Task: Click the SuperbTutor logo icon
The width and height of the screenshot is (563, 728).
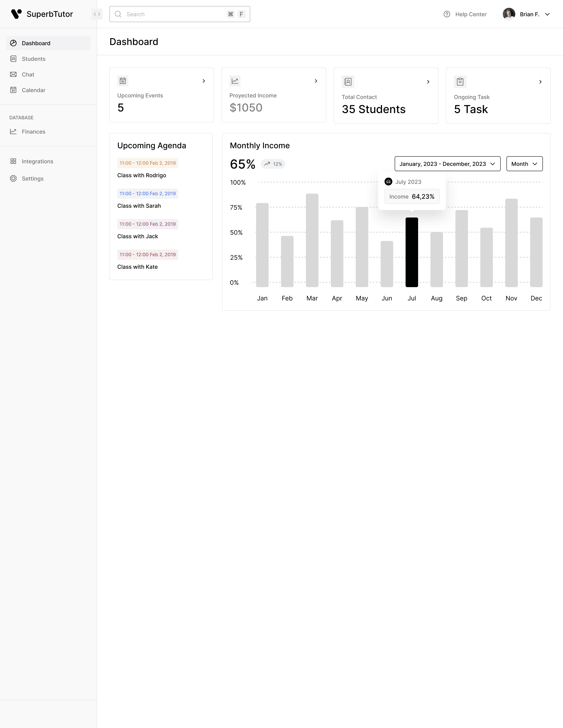Action: pyautogui.click(x=16, y=14)
